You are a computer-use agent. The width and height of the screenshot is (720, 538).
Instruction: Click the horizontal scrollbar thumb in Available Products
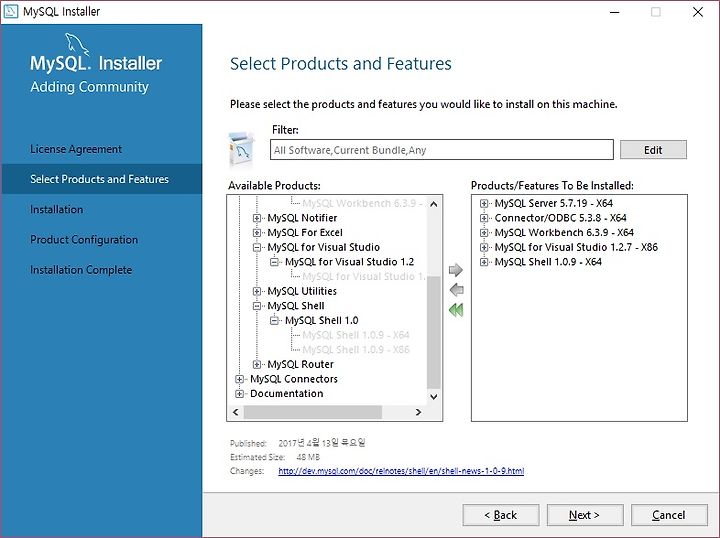pos(312,412)
